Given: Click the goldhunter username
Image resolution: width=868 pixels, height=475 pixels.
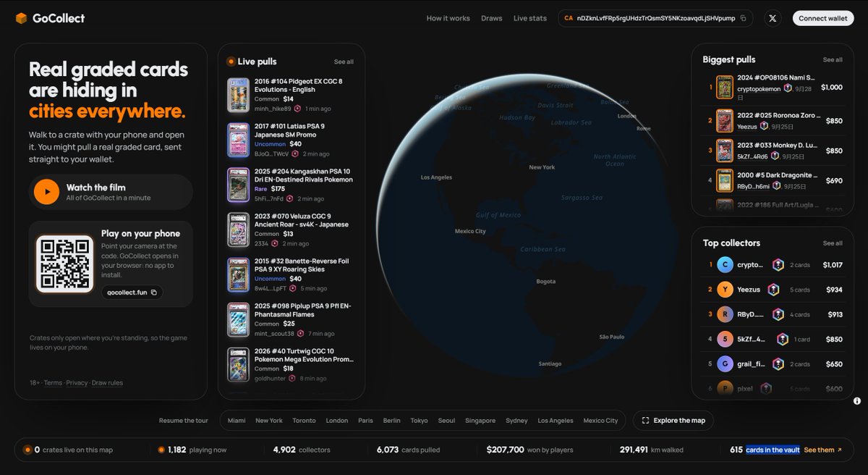Looking at the screenshot, I should [271, 379].
